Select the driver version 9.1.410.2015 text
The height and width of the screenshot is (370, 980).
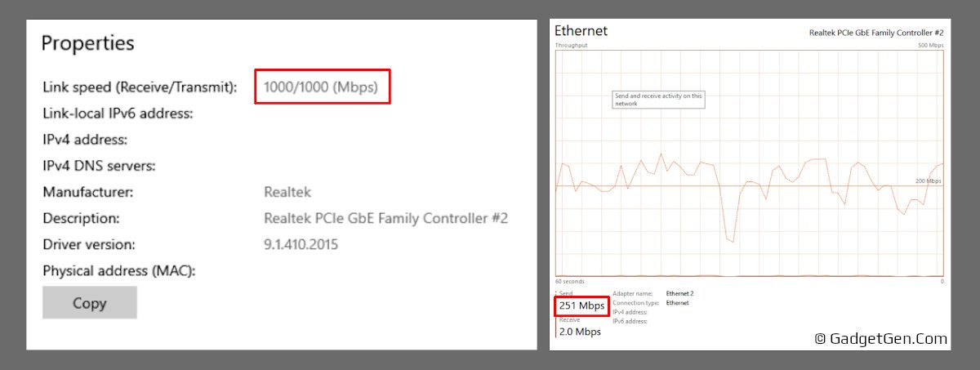(301, 244)
